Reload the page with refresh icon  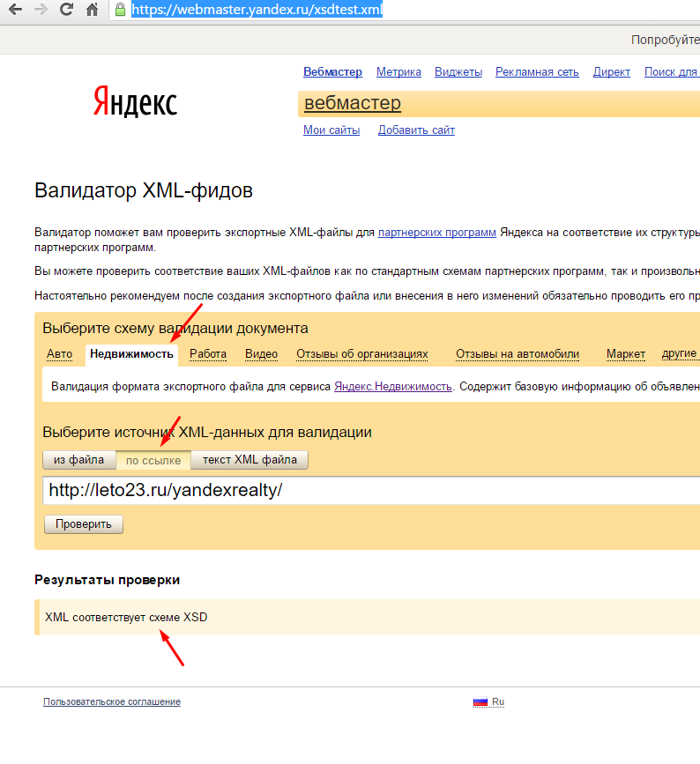click(x=66, y=10)
